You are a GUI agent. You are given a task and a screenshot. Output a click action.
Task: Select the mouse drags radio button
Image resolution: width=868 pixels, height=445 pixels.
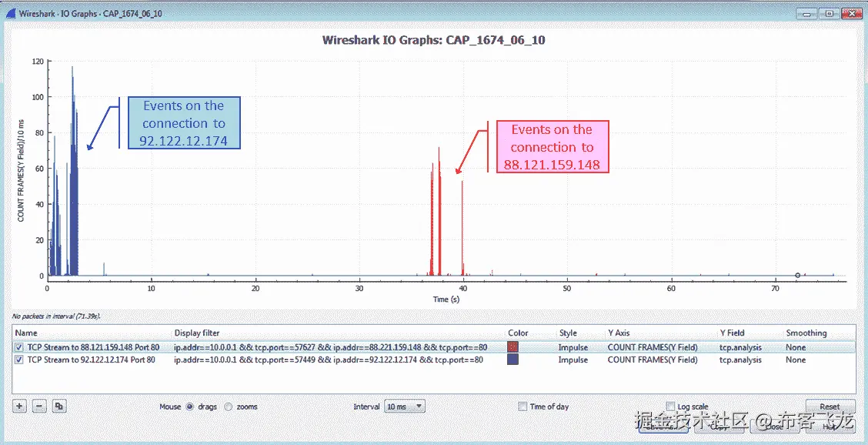[x=190, y=407]
